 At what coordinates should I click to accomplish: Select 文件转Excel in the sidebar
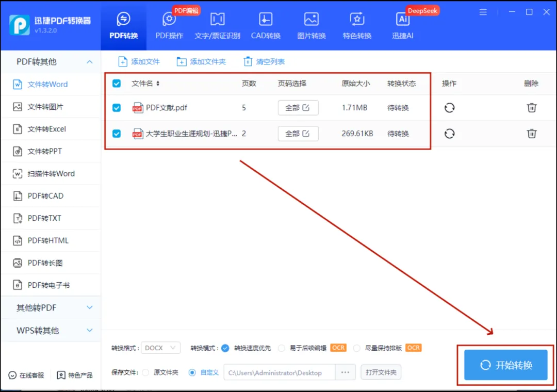(52, 129)
